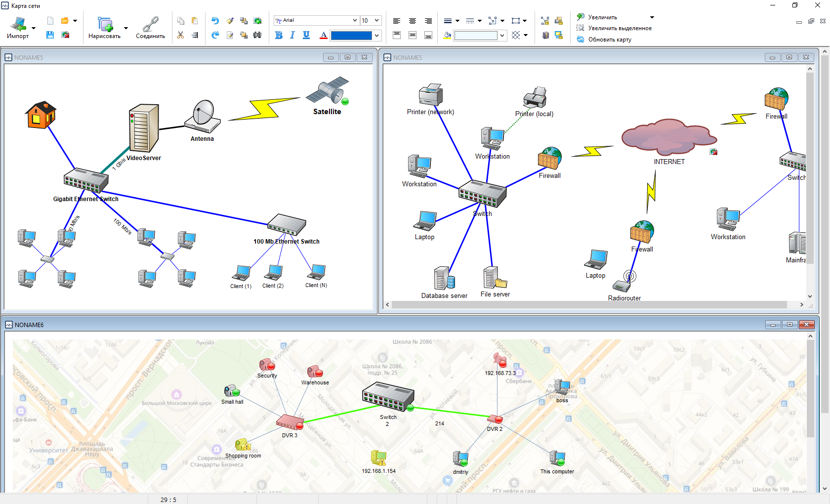Open the Arial font name dropdown
Screen dimensions: 830x504
click(x=354, y=20)
